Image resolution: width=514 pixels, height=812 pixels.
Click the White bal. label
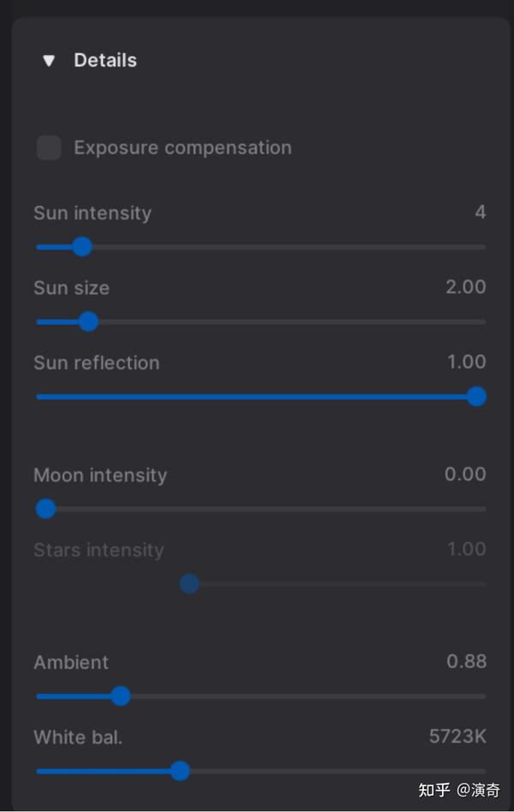(78, 737)
